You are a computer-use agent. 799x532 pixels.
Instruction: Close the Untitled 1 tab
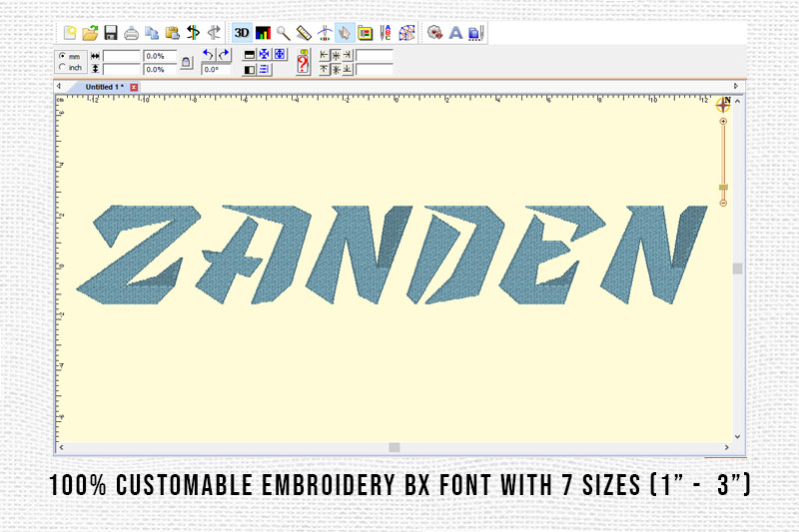coord(134,87)
